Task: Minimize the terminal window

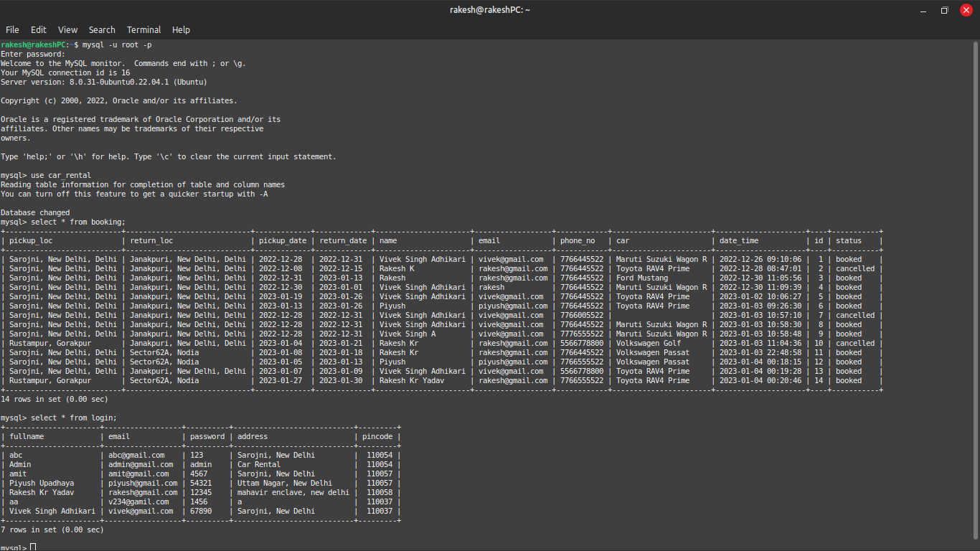Action: [x=924, y=10]
